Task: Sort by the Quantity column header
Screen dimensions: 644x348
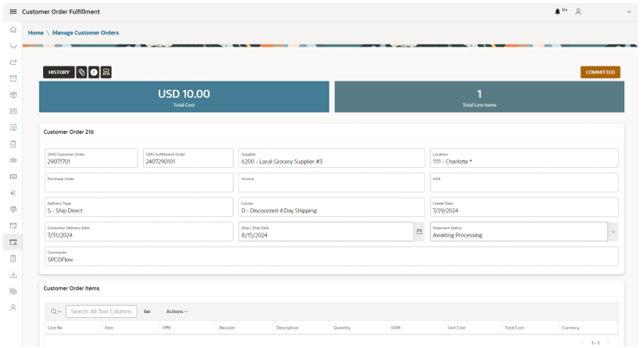Action: click(342, 328)
